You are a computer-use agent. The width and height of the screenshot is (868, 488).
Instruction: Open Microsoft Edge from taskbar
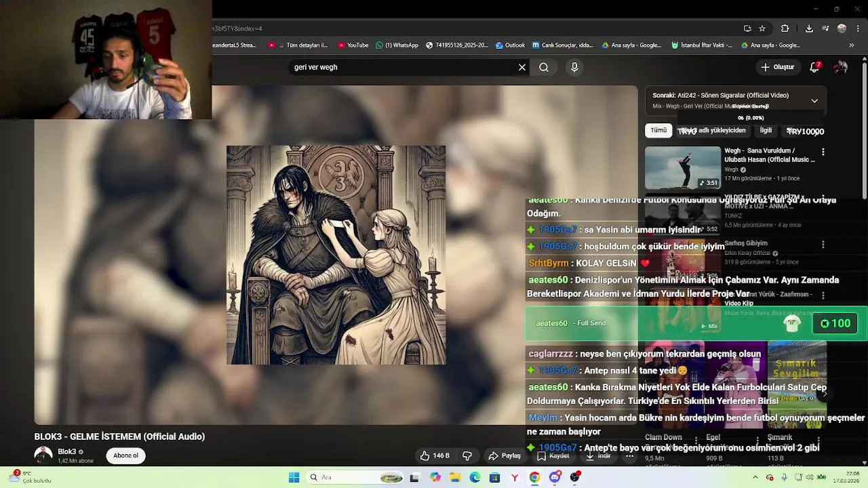coord(475,477)
